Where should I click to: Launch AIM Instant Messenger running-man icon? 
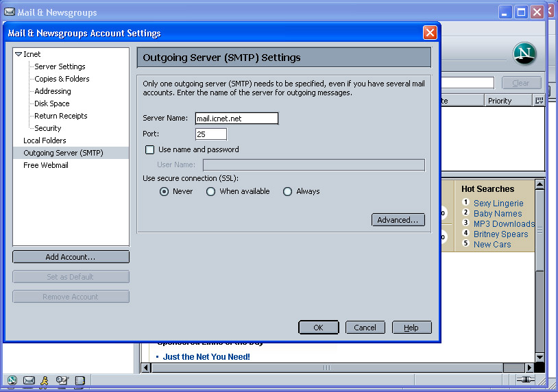coord(45,380)
